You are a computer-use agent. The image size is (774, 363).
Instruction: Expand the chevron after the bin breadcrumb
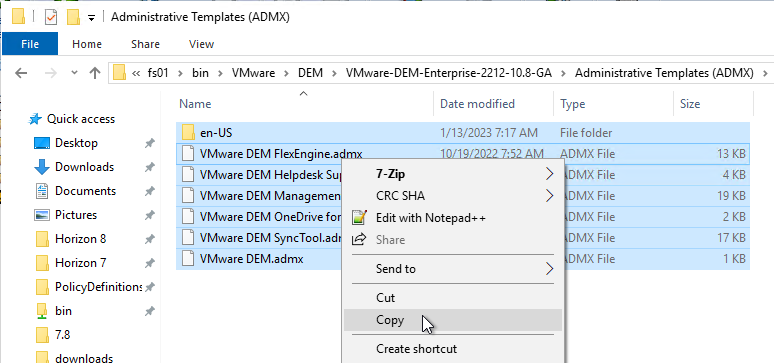pyautogui.click(x=220, y=74)
